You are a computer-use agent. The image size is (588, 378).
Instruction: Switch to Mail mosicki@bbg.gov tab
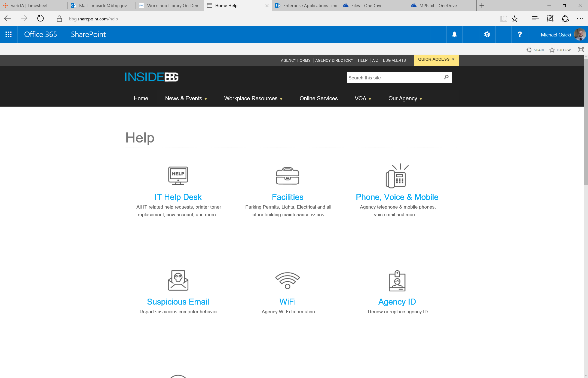click(x=102, y=5)
